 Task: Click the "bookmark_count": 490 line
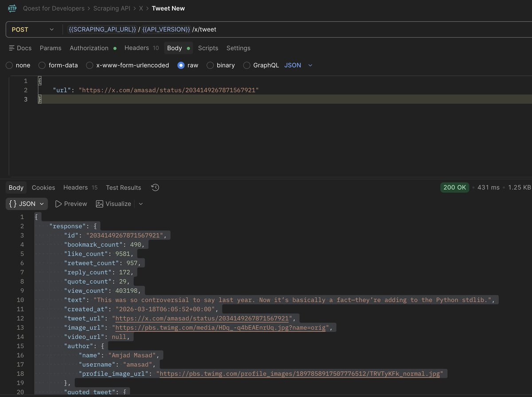pyautogui.click(x=104, y=244)
